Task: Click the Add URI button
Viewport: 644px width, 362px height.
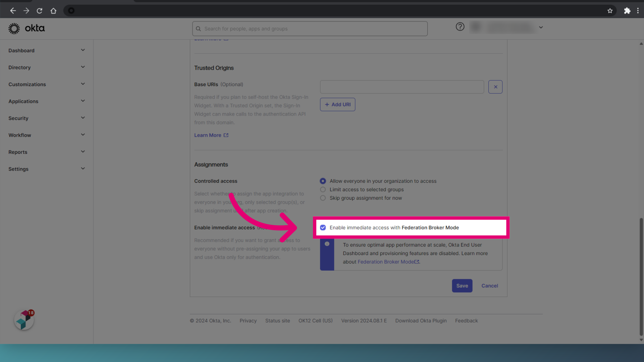Action: tap(337, 105)
